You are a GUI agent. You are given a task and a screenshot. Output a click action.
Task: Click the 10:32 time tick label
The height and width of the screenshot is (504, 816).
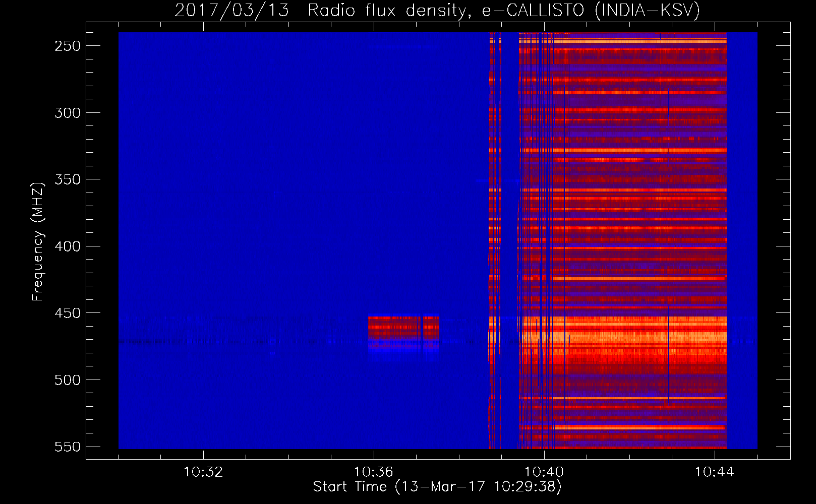(203, 472)
